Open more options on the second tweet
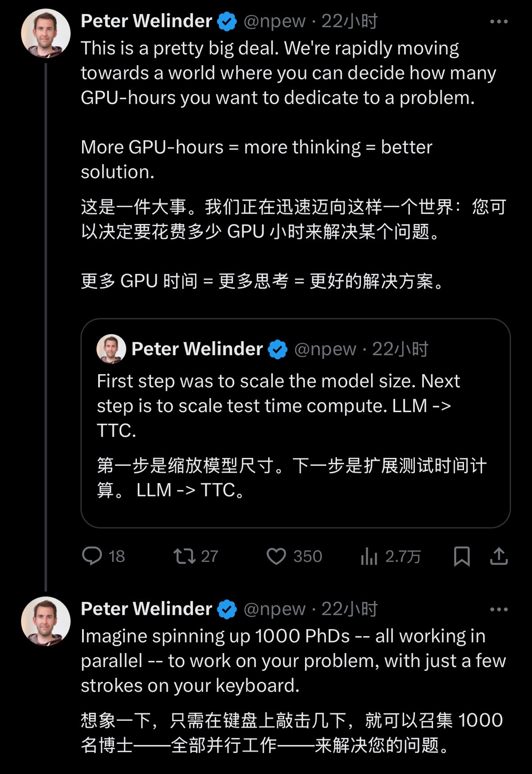532x774 pixels. point(499,609)
